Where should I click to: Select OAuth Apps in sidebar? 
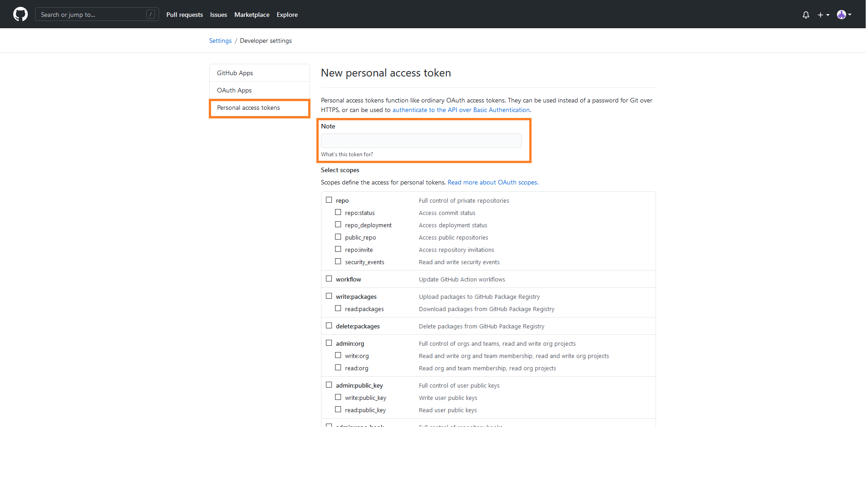click(x=234, y=90)
